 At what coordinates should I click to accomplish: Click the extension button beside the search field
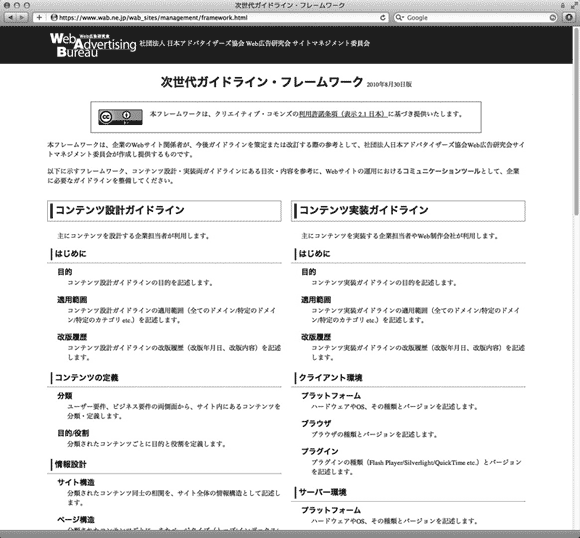pyautogui.click(x=569, y=17)
